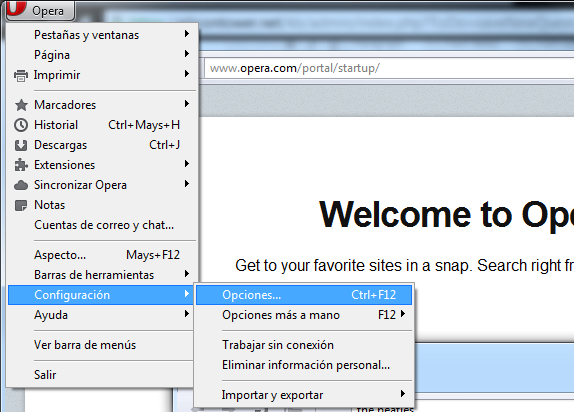
Task: Click the cloud icon beside Sincronizar Opera
Action: coord(21,185)
